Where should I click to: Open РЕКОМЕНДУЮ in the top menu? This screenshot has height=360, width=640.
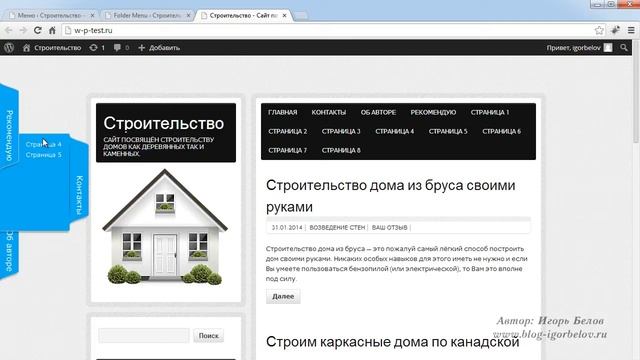point(433,112)
